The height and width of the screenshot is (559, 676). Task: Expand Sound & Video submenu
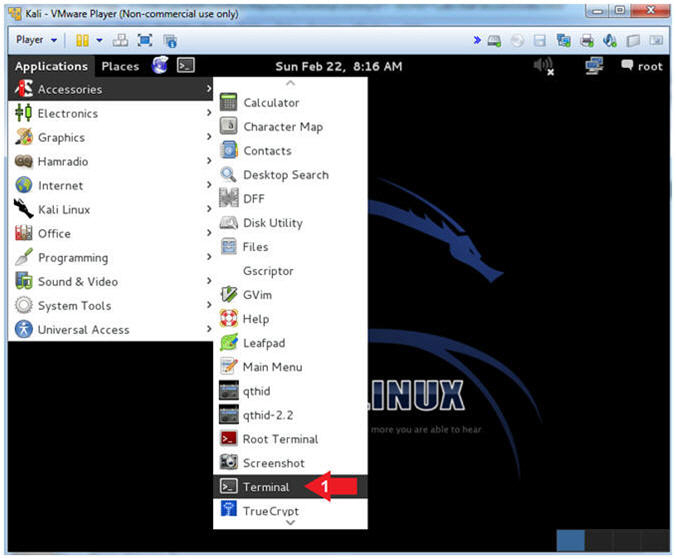[x=111, y=282]
